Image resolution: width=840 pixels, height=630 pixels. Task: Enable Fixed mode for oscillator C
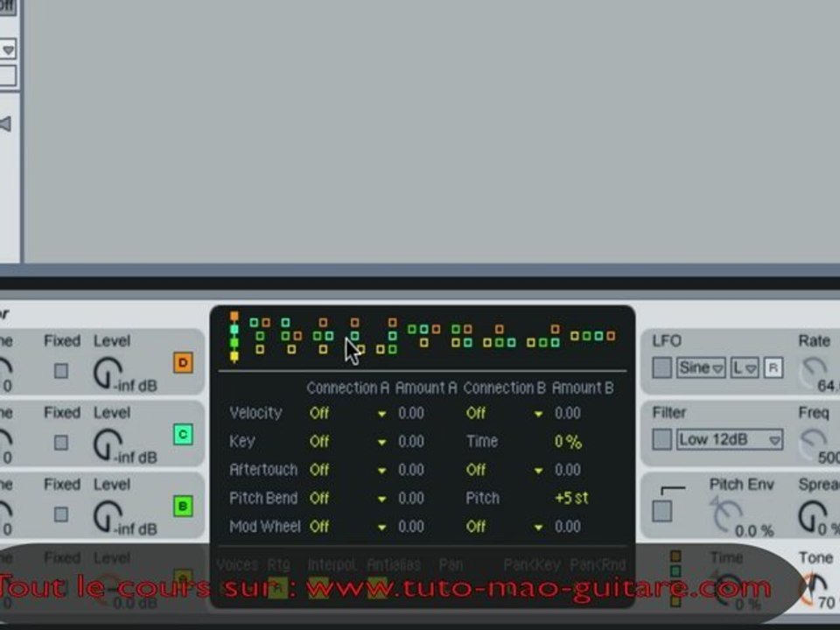pos(61,443)
